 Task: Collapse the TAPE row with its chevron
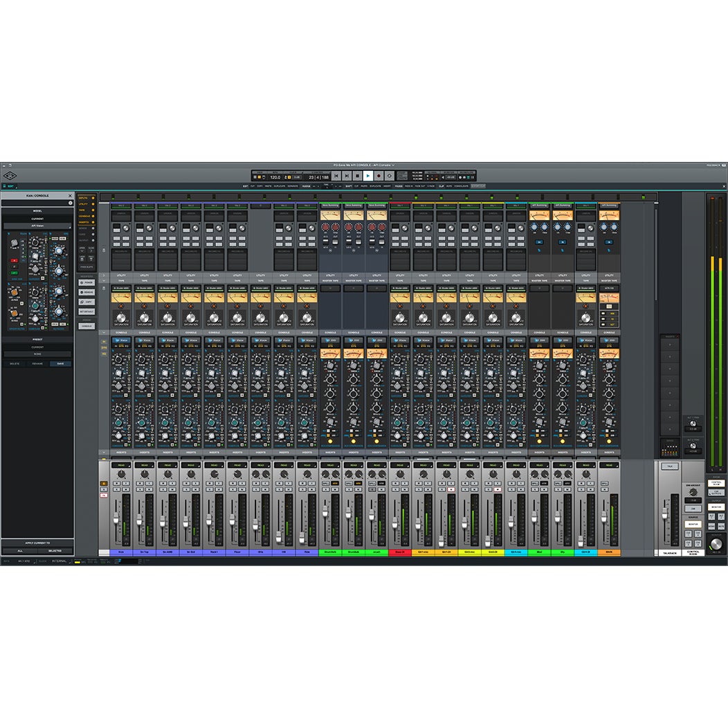pyautogui.click(x=104, y=281)
